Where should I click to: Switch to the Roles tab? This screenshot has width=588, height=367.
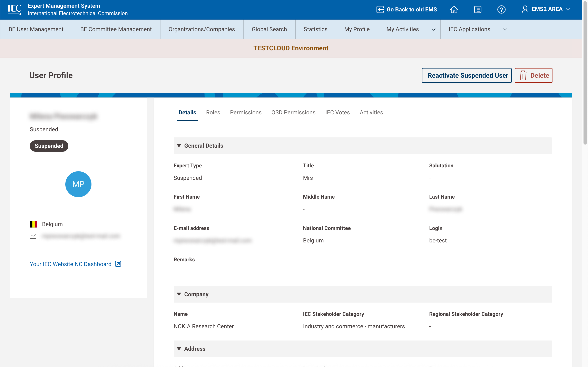[x=213, y=112]
